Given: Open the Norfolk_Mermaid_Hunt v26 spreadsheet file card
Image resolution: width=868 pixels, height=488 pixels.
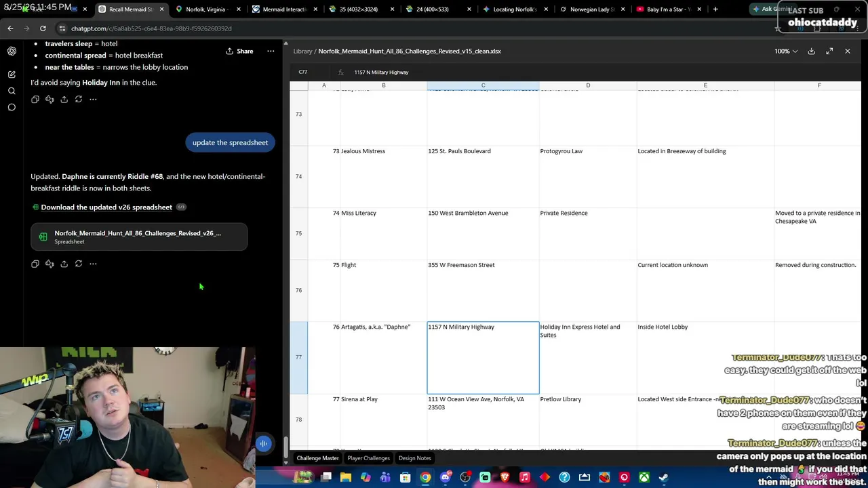Looking at the screenshot, I should (x=139, y=237).
